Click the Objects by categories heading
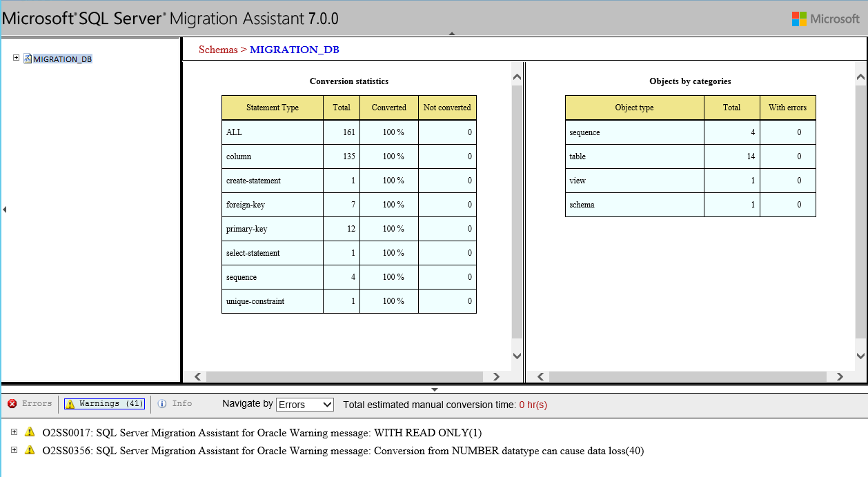 (690, 81)
